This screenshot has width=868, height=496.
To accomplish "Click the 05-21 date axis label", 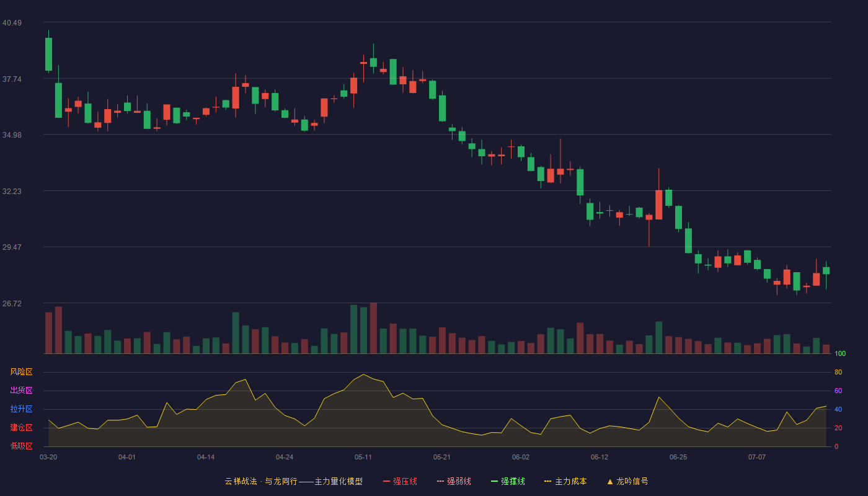I will click(442, 457).
